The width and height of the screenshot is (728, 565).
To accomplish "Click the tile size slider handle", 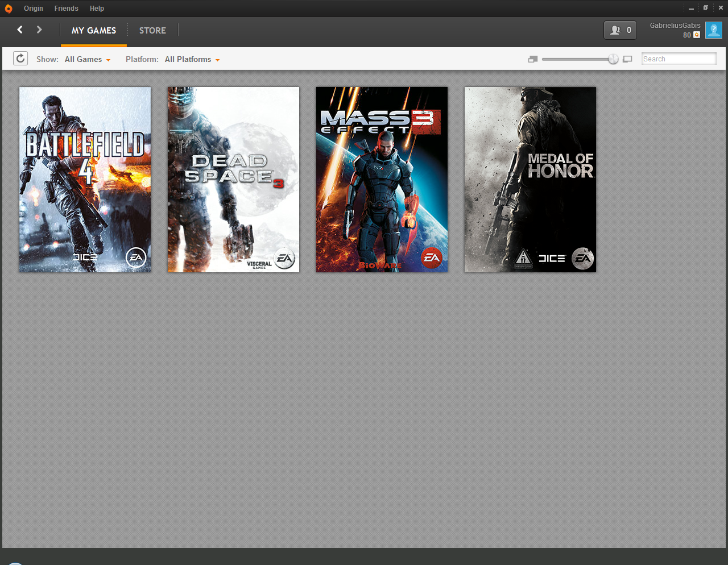I will (613, 59).
